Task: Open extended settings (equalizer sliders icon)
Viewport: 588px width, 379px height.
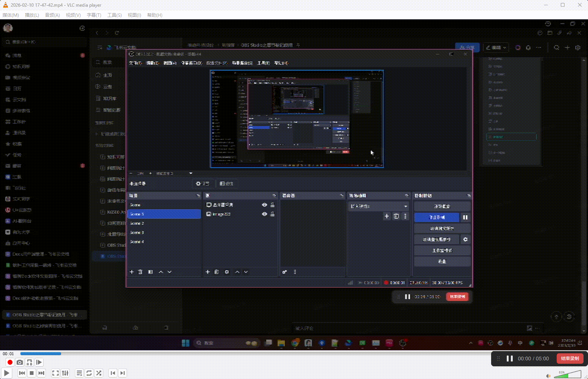Action: (65, 373)
